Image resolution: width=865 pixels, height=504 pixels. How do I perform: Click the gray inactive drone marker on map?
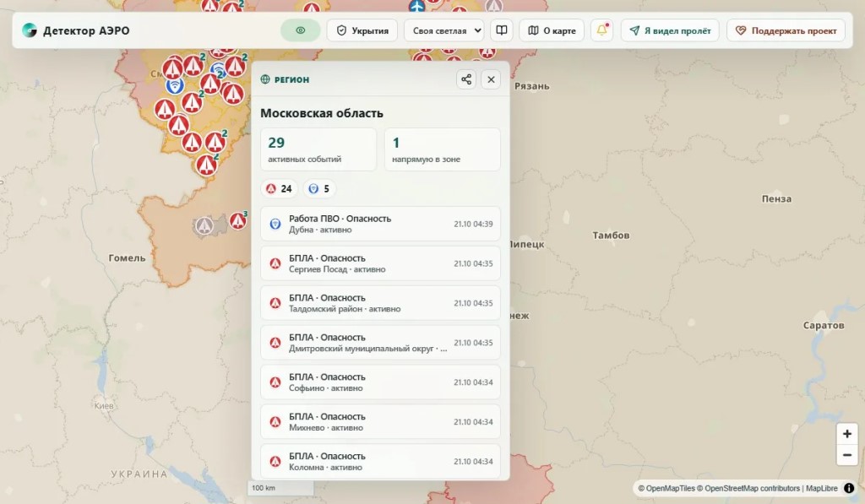click(204, 225)
